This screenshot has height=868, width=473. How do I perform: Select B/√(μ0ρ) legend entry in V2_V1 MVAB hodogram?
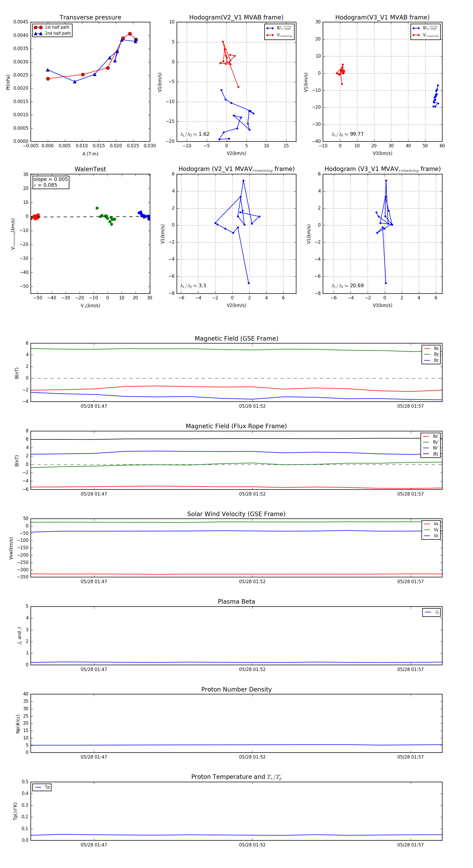point(279,28)
